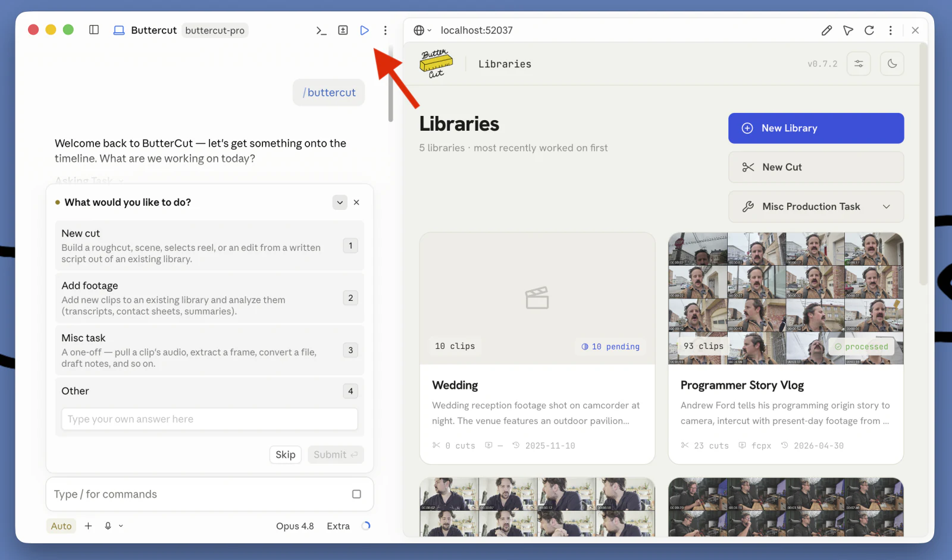Click the localhost:52037 address field
The width and height of the screenshot is (952, 560).
coord(477,30)
